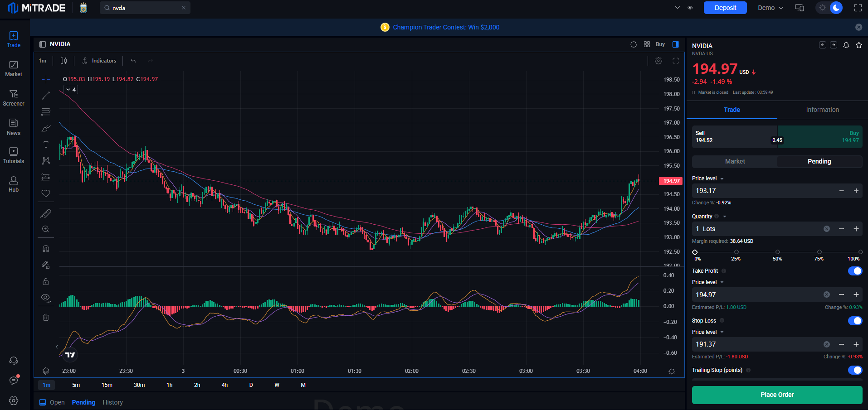Open chart settings gear icon

[658, 61]
